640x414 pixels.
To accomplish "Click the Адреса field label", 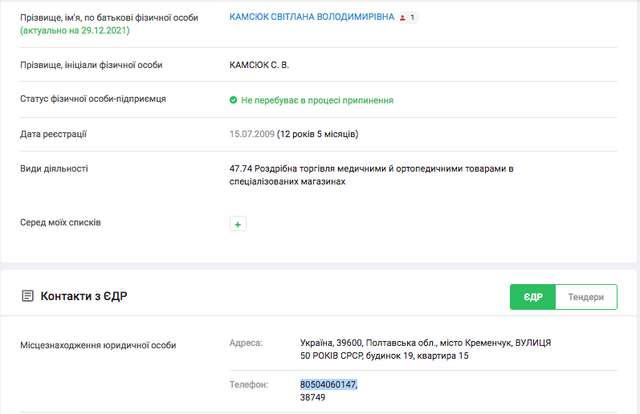I will [246, 343].
